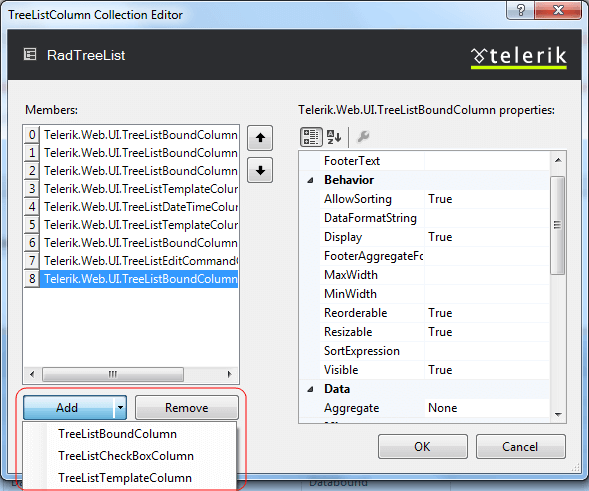Select member 6 TreeListBoundColumn
Image resolution: width=589 pixels, height=491 pixels.
[131, 243]
